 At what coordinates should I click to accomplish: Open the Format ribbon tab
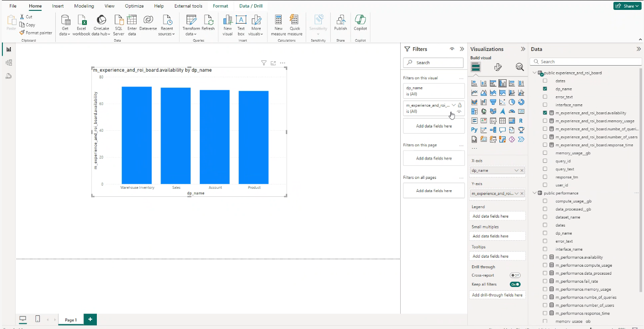220,6
